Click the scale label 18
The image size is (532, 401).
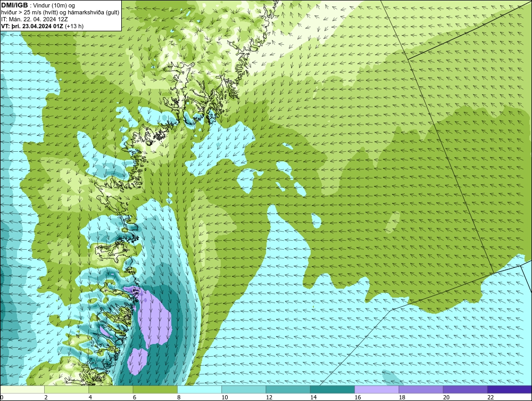coord(402,397)
